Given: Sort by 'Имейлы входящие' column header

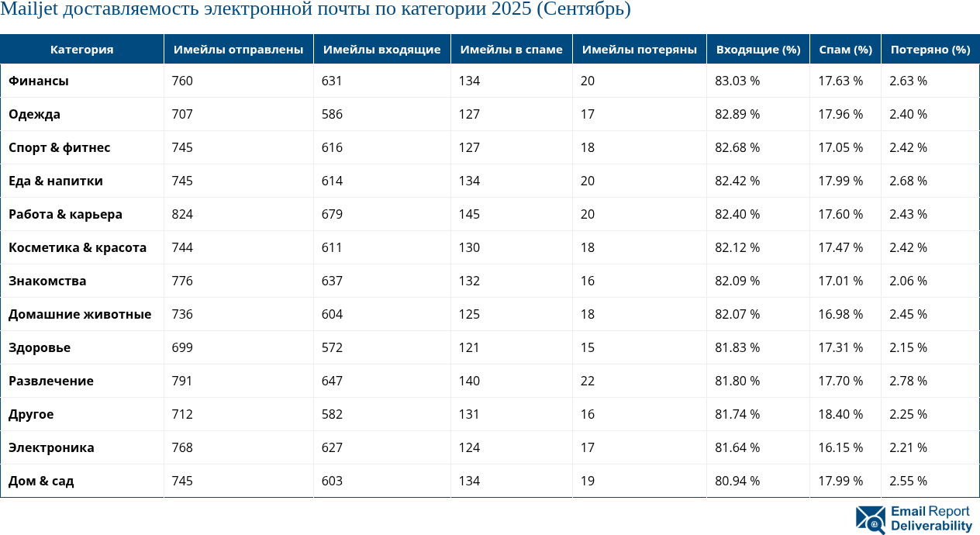Looking at the screenshot, I should (x=381, y=49).
